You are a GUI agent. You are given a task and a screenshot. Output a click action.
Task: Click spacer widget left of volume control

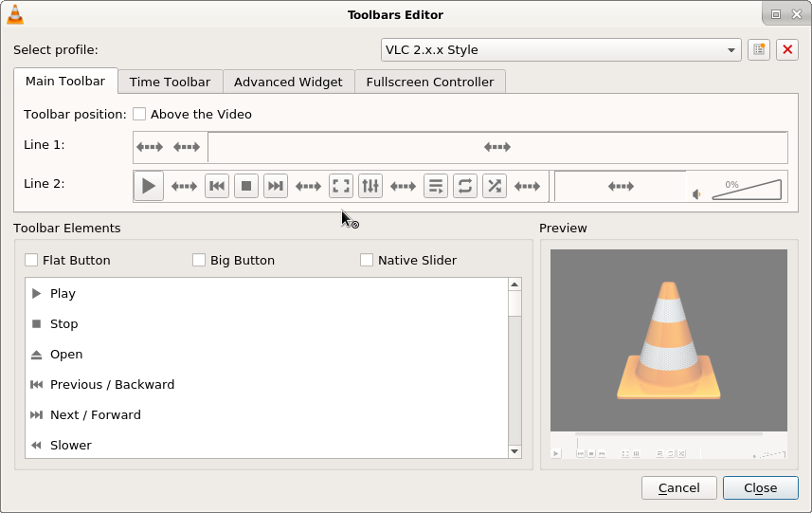[x=621, y=186]
